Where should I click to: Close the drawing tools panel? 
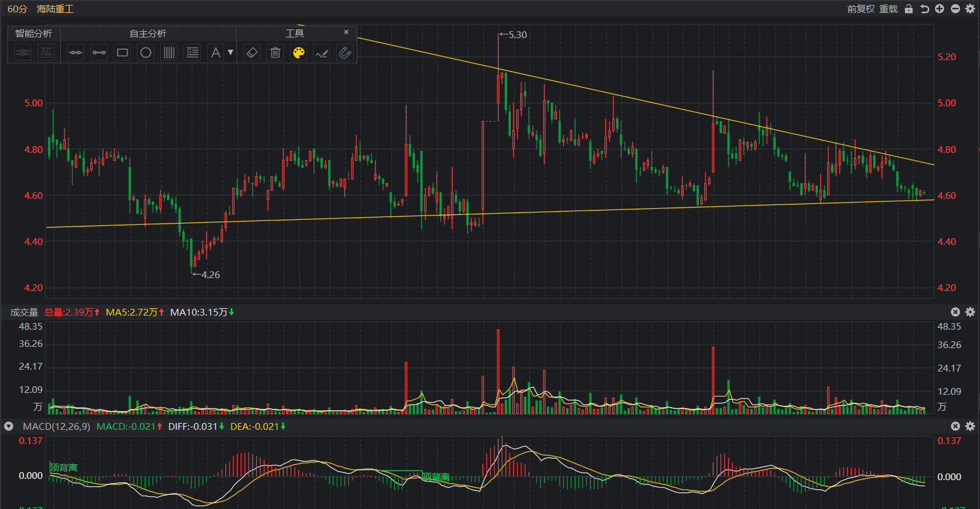(x=346, y=32)
